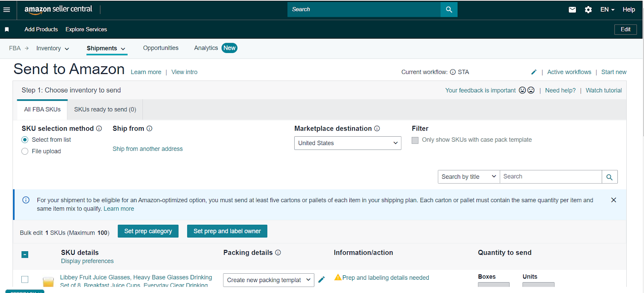Click the top Seller Central search field
644x293 pixels.
364,10
